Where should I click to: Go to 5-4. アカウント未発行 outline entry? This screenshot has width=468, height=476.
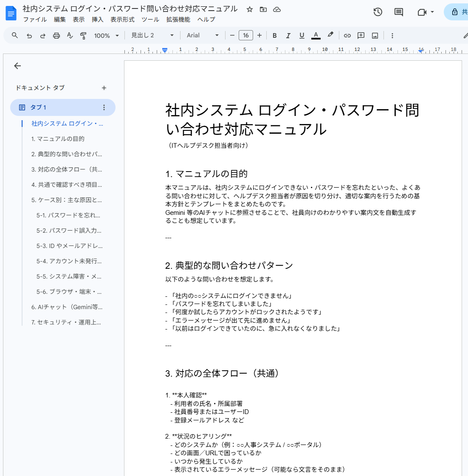(69, 261)
